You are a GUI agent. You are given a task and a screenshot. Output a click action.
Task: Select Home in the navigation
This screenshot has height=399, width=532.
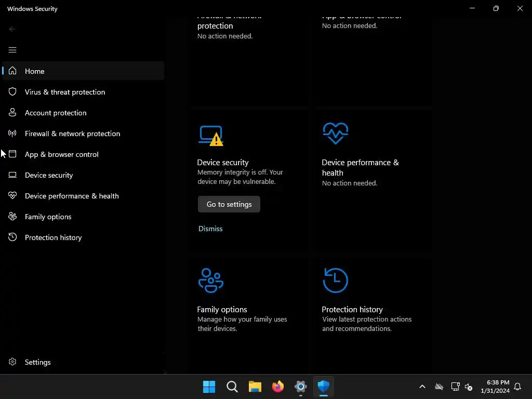[x=84, y=71]
